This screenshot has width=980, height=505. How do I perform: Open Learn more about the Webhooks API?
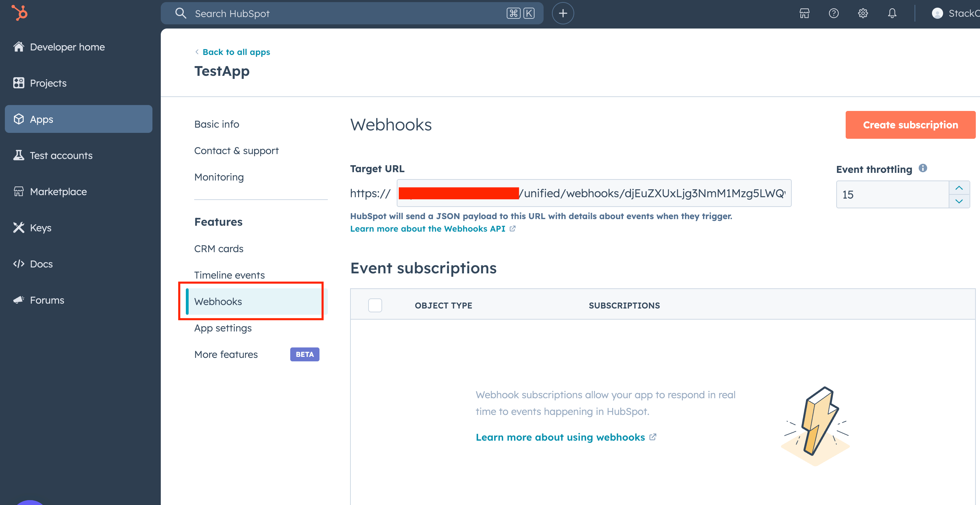coord(427,229)
